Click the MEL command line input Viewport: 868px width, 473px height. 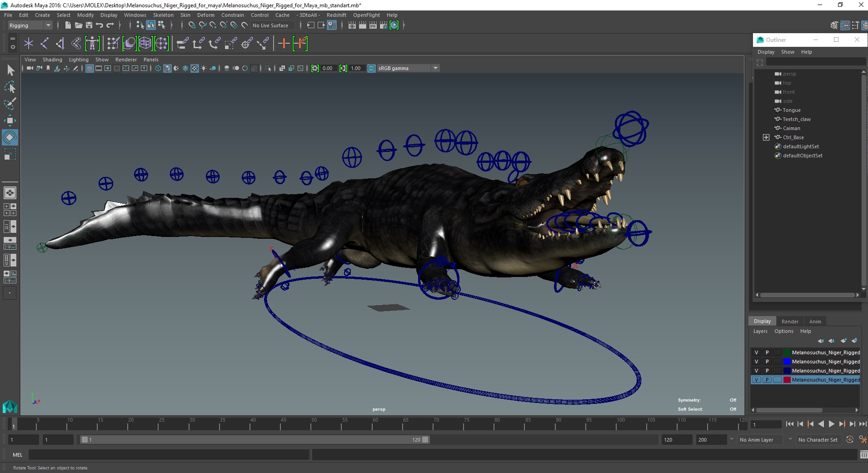[x=169, y=454]
